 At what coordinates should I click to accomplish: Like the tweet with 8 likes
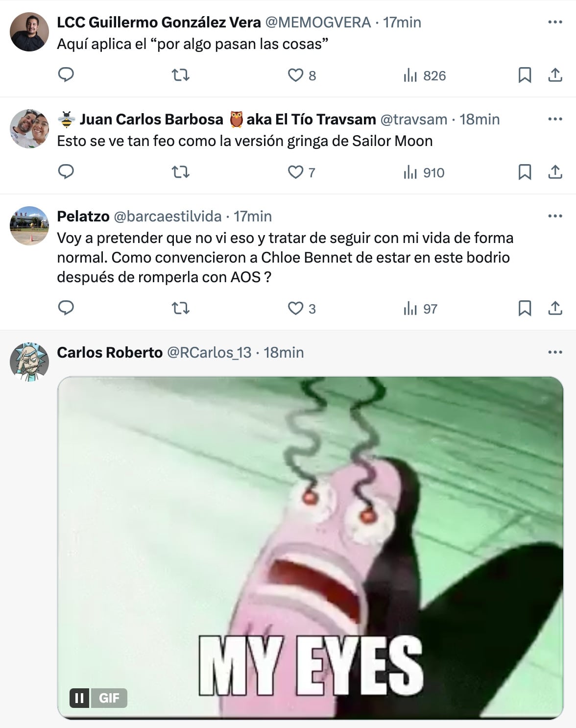pos(302,75)
